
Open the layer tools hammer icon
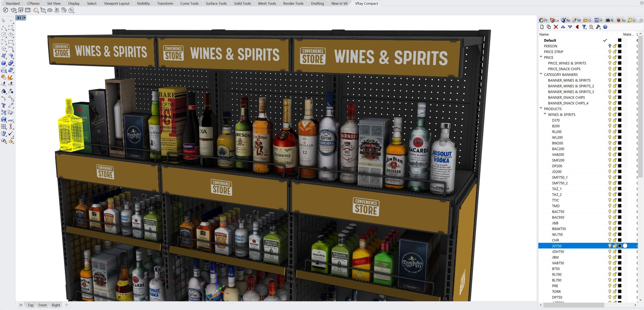coord(598,27)
